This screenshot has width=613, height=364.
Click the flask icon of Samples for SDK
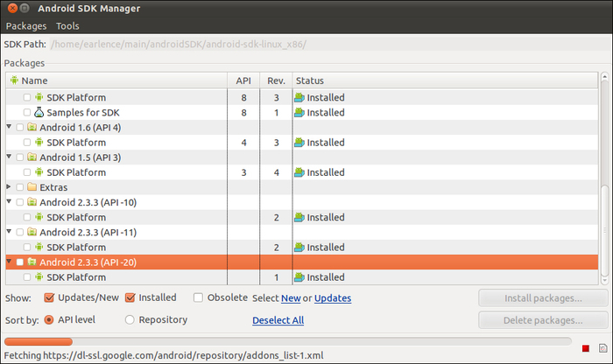point(39,112)
